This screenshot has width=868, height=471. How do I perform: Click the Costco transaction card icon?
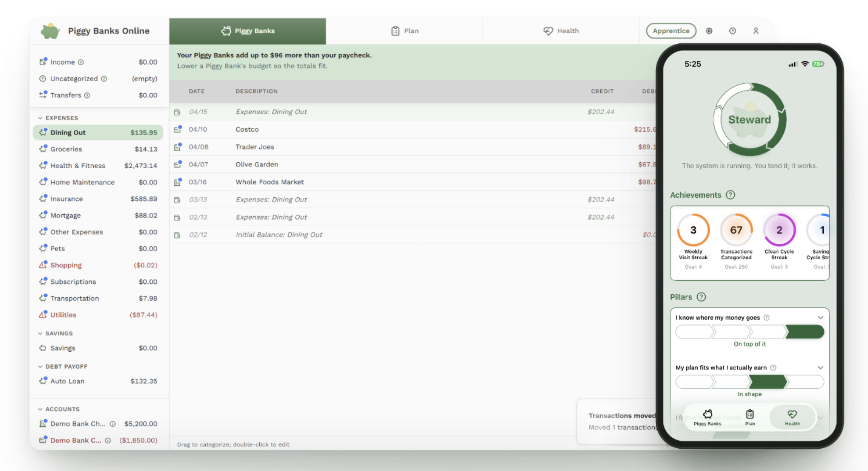coord(178,129)
